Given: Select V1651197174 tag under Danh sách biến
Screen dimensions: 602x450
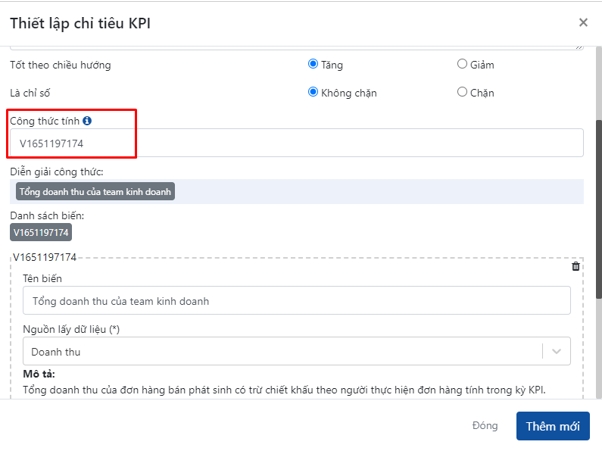Looking at the screenshot, I should click(41, 233).
